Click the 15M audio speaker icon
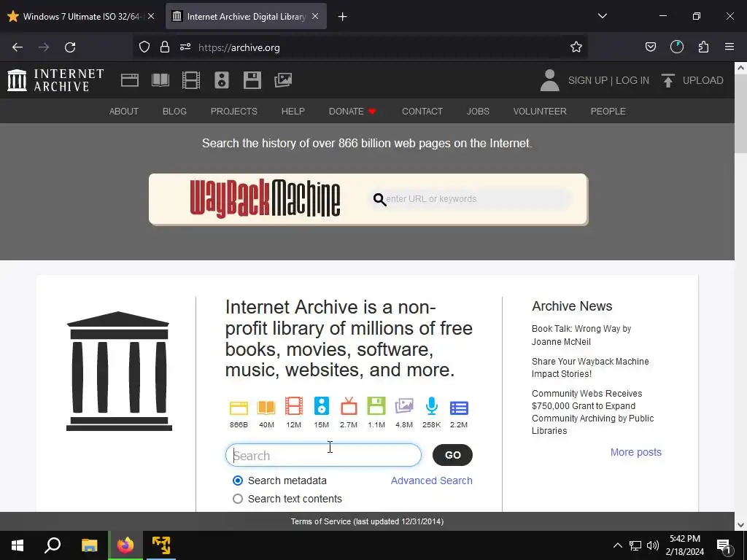This screenshot has height=560, width=747. coord(322,406)
